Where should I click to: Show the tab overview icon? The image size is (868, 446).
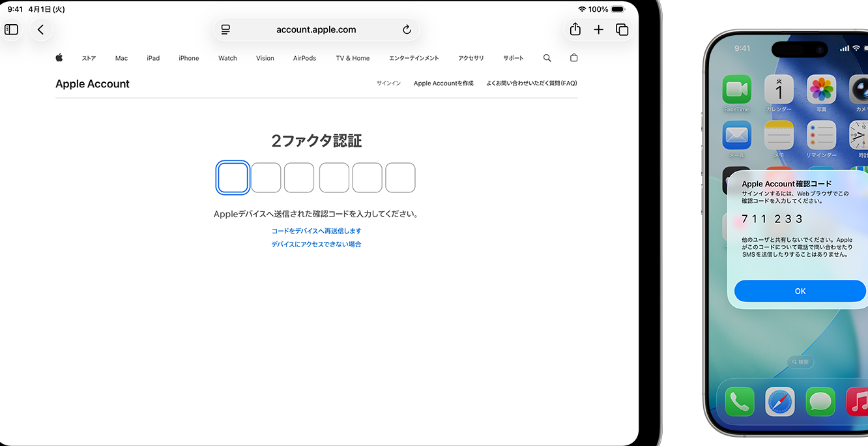tap(622, 29)
